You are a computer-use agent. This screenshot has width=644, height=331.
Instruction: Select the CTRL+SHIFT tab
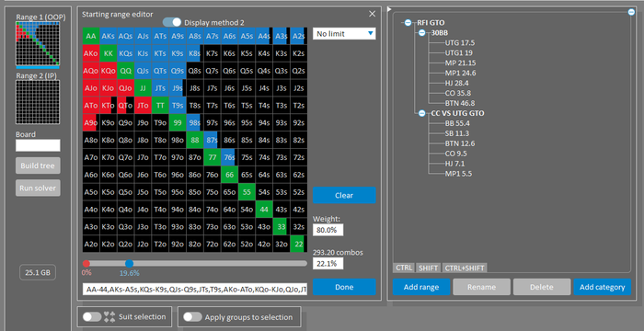465,268
